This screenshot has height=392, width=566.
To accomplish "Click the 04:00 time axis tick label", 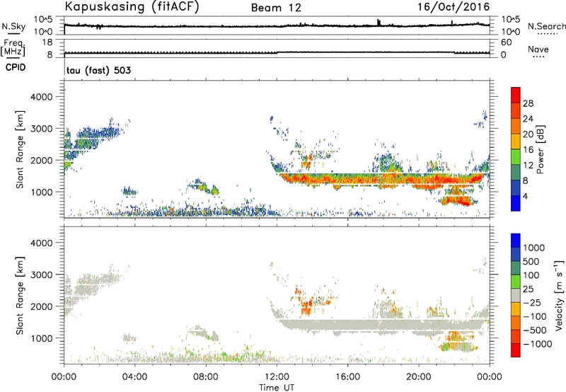I will (134, 377).
